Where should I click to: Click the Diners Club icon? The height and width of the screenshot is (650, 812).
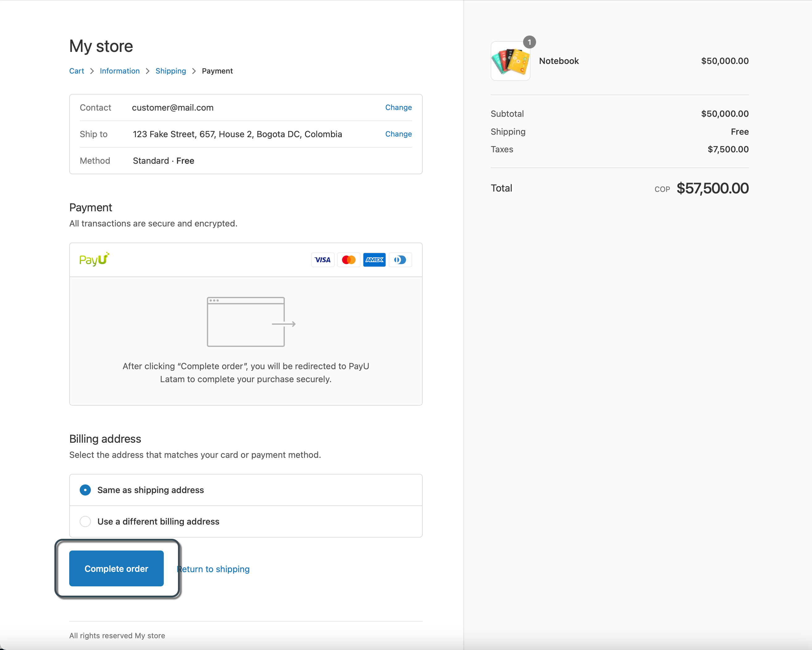[400, 260]
